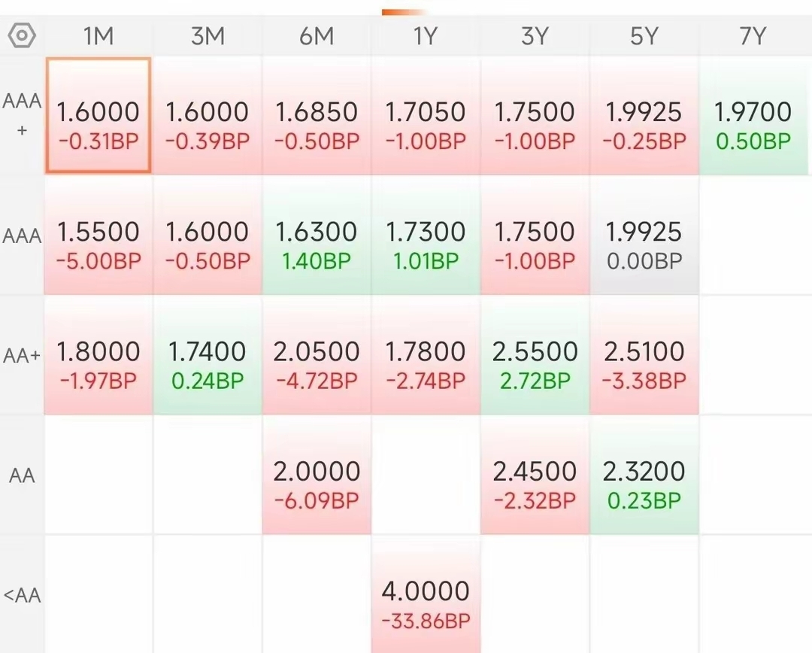Screen dimensions: 812x653
Task: Select AAA+ 5Y cell showing 1.9925
Action: coord(644,115)
